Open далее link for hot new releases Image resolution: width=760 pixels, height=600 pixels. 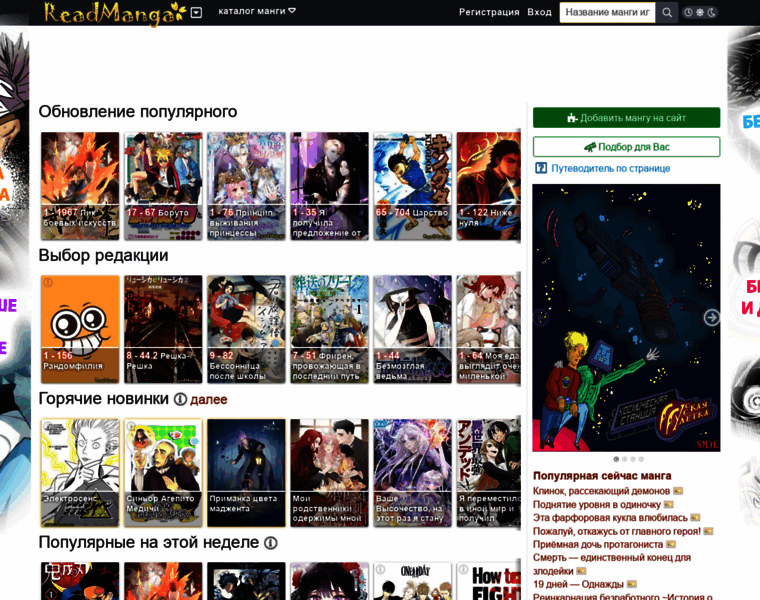(x=209, y=400)
